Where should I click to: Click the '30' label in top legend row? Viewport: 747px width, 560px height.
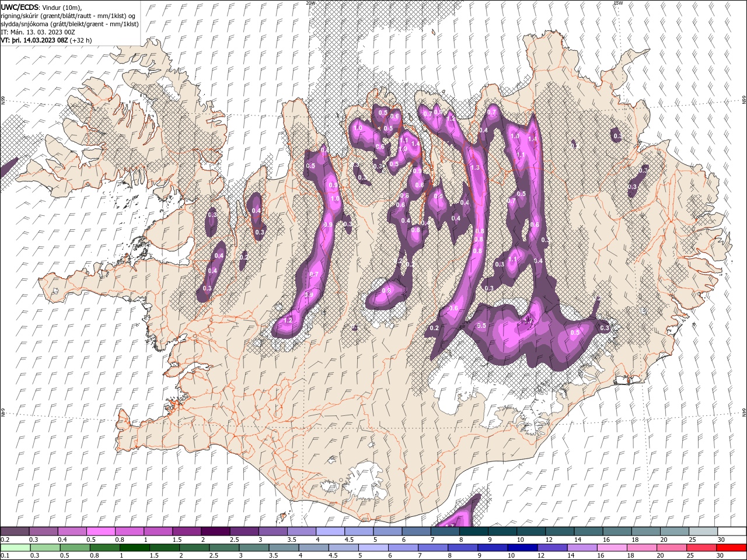click(721, 540)
